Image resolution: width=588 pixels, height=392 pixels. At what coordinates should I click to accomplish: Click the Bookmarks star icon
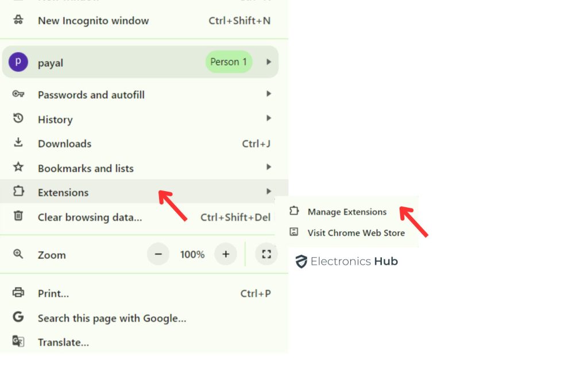[x=18, y=168]
